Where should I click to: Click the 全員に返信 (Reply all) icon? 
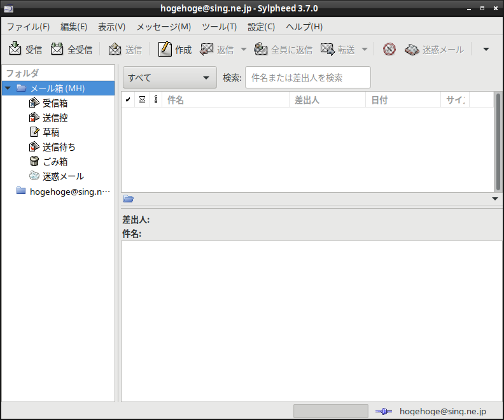pyautogui.click(x=261, y=49)
